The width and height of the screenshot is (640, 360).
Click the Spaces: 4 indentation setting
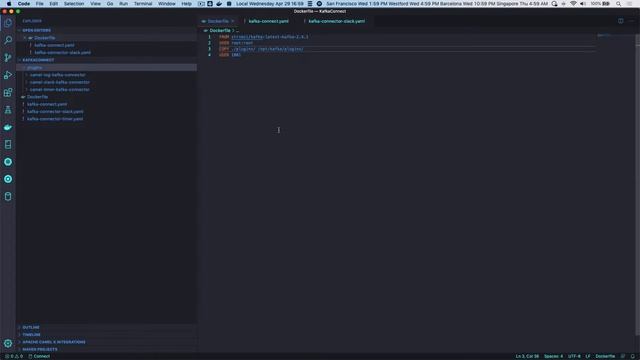tap(553, 356)
